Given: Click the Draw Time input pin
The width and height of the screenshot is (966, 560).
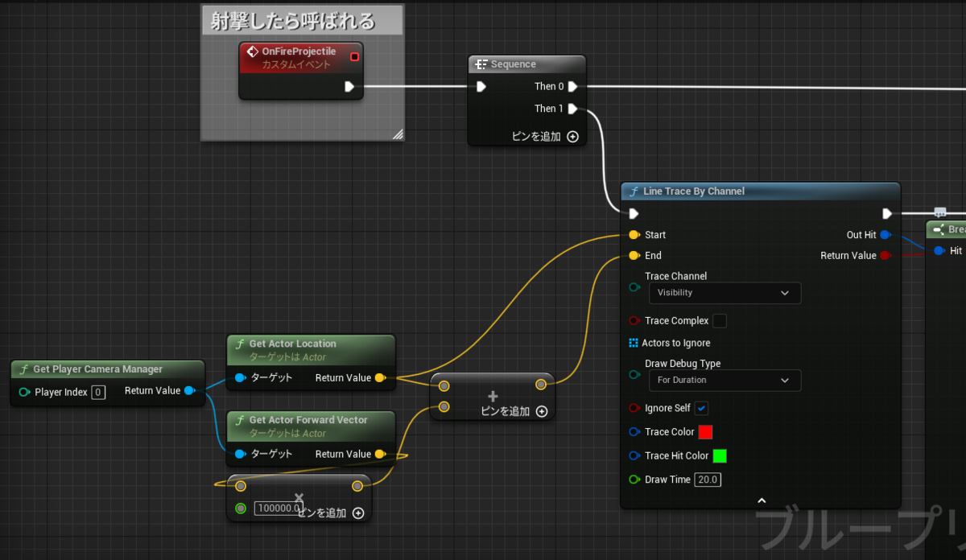Looking at the screenshot, I should coord(634,480).
